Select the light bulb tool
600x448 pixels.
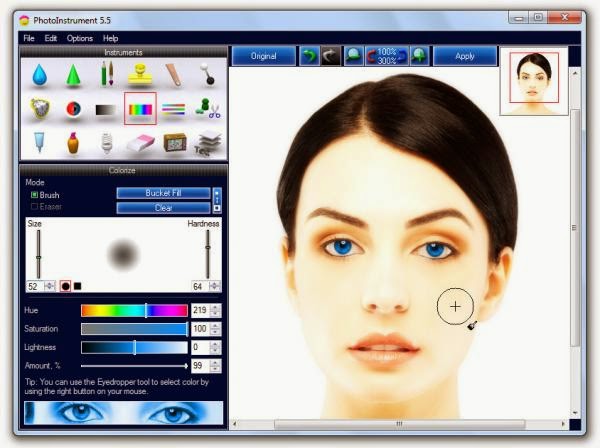[x=107, y=143]
